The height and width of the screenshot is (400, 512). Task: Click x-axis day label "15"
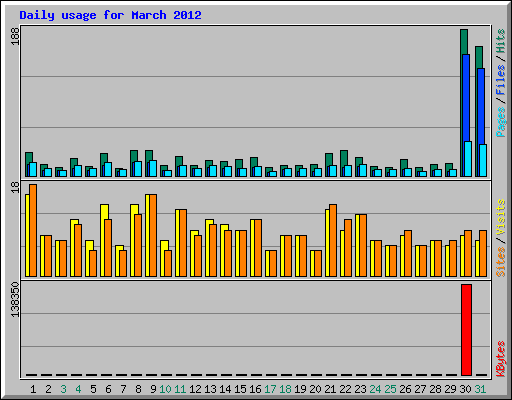click(x=240, y=389)
